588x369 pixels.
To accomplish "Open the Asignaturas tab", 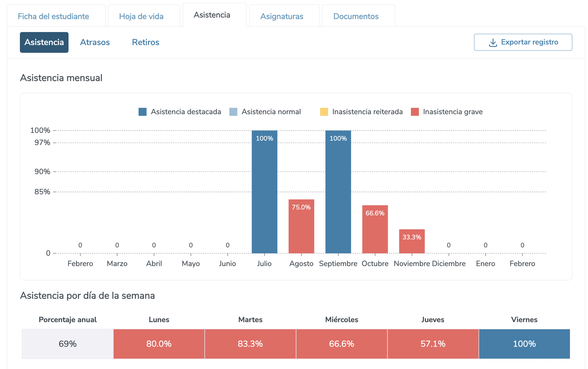I will tap(282, 16).
